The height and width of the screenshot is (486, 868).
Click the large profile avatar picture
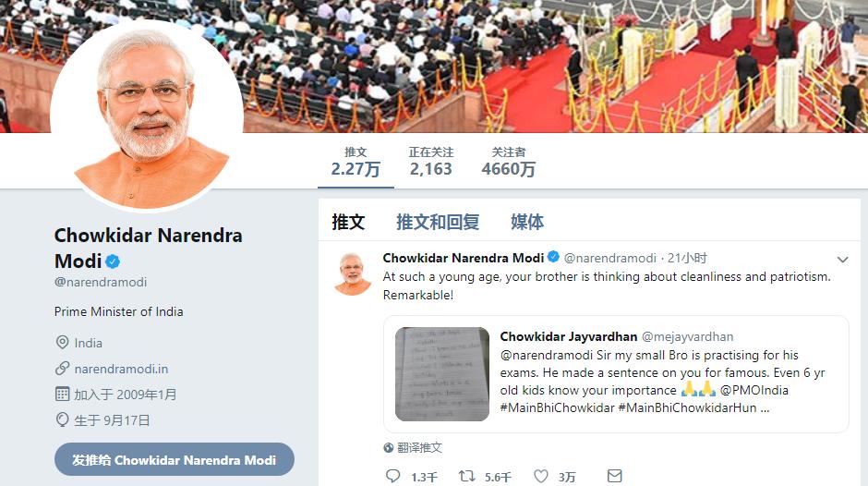[x=147, y=115]
